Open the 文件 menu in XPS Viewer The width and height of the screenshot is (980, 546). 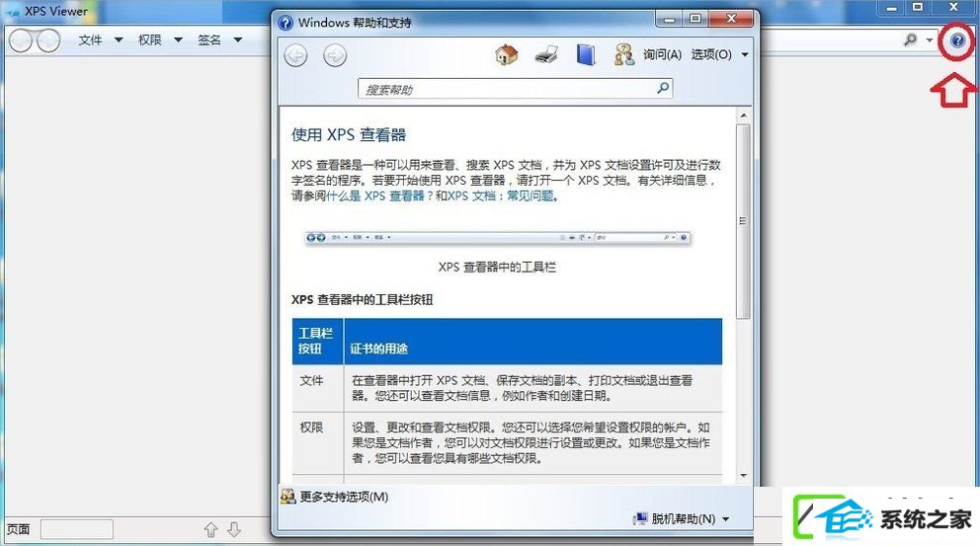coord(100,39)
